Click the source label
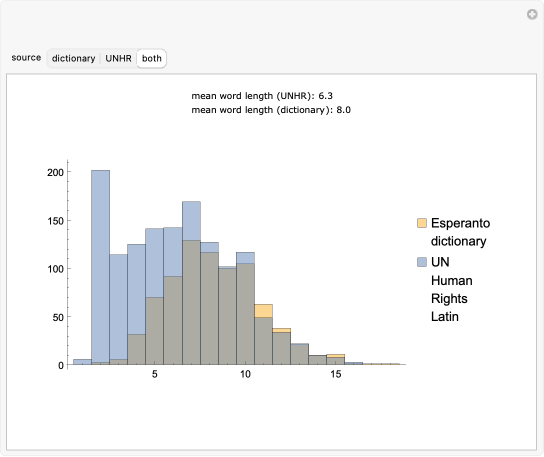Image resolution: width=544 pixels, height=457 pixels. coord(26,58)
